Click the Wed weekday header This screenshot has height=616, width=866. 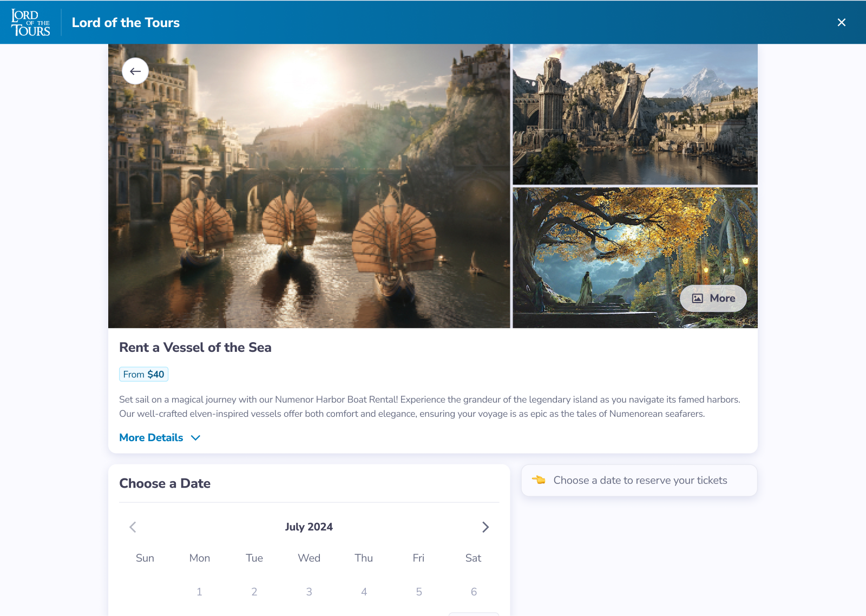pyautogui.click(x=309, y=558)
